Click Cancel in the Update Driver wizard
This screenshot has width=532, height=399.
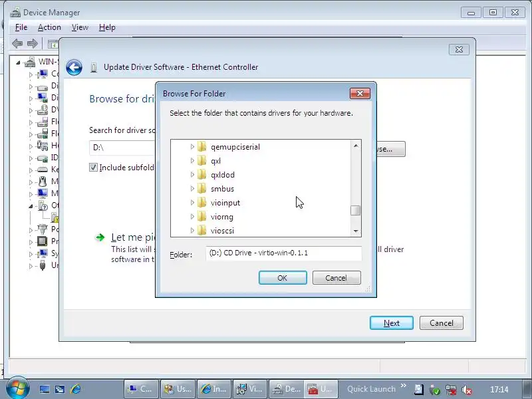point(441,323)
